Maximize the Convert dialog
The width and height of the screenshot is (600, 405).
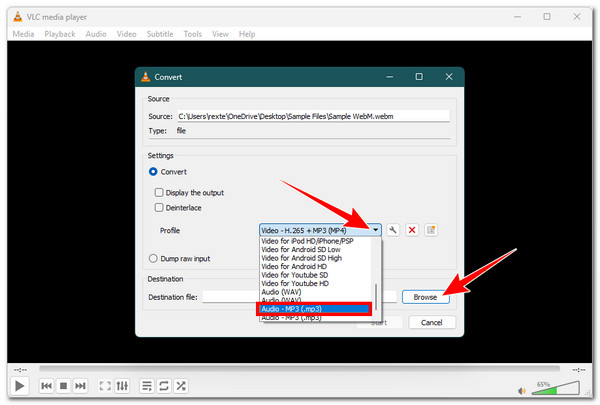[x=419, y=77]
